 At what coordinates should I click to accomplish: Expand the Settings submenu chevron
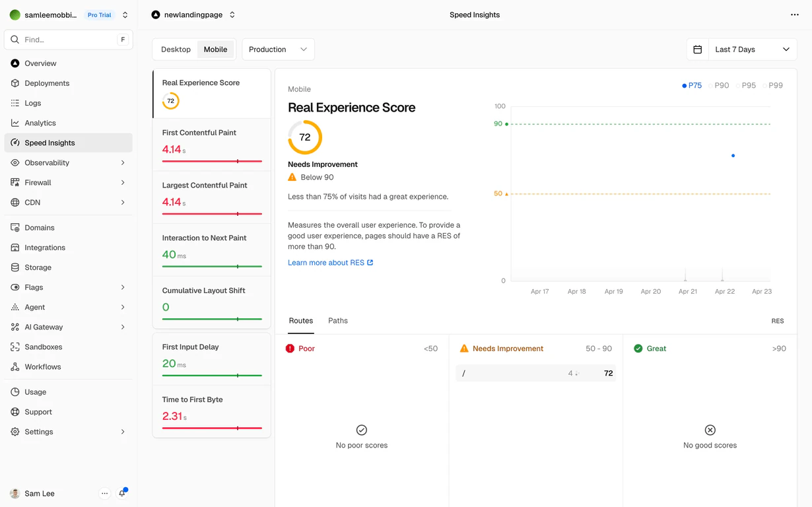(x=123, y=432)
